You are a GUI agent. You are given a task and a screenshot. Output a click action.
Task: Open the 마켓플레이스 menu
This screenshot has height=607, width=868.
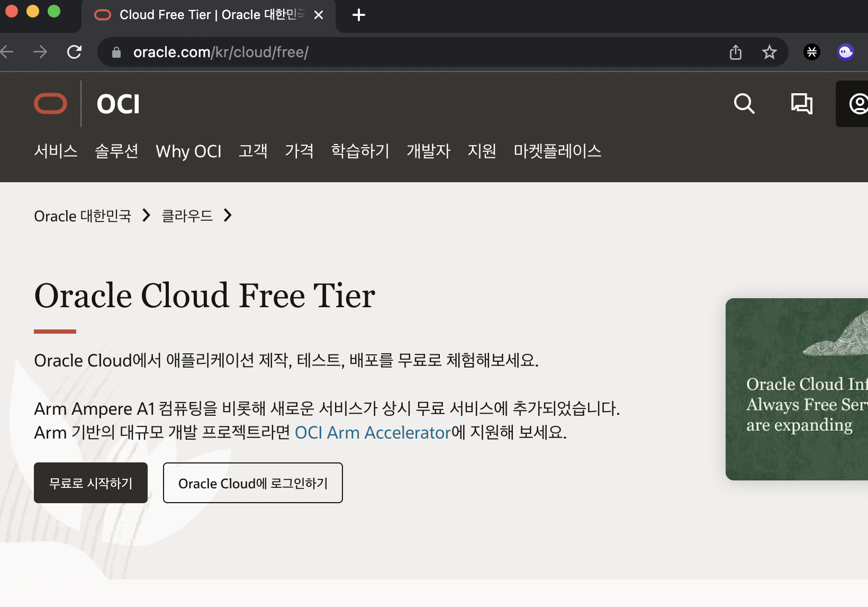coord(557,151)
